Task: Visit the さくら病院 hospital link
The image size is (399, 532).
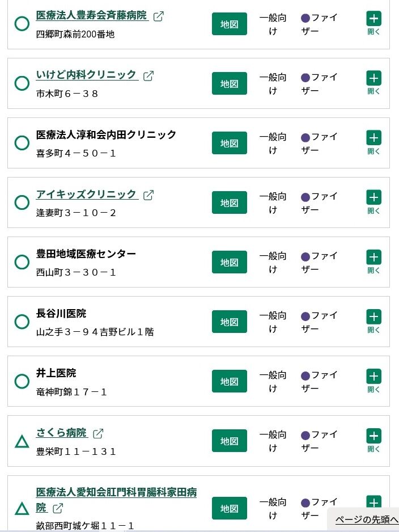Action: click(61, 433)
